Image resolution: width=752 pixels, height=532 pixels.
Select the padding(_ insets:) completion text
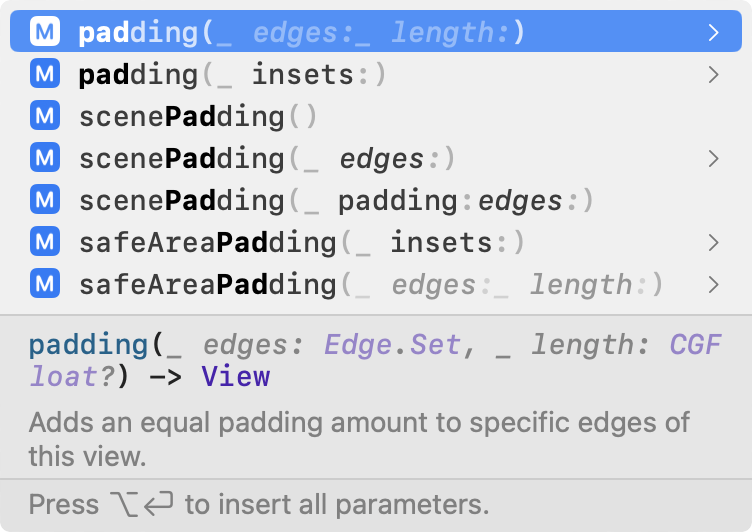(232, 75)
